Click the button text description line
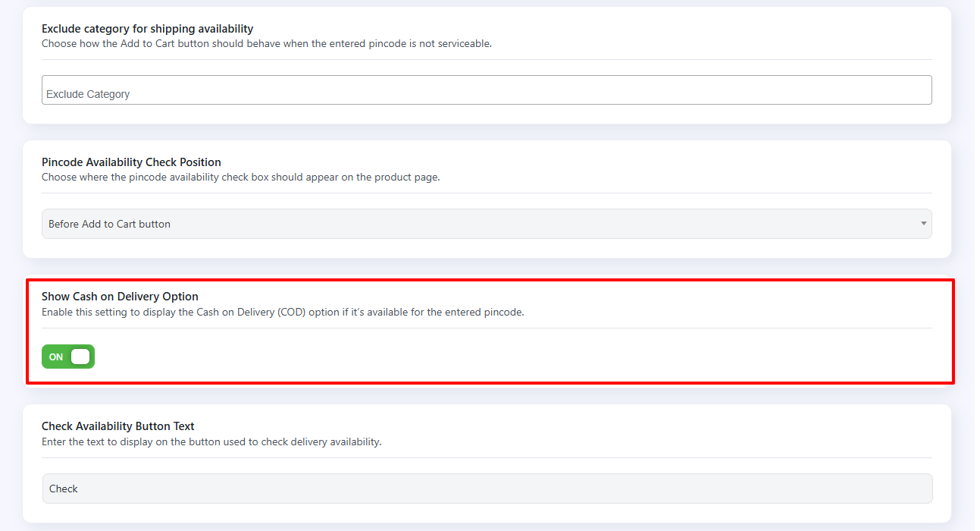The image size is (980, 531). point(211,441)
